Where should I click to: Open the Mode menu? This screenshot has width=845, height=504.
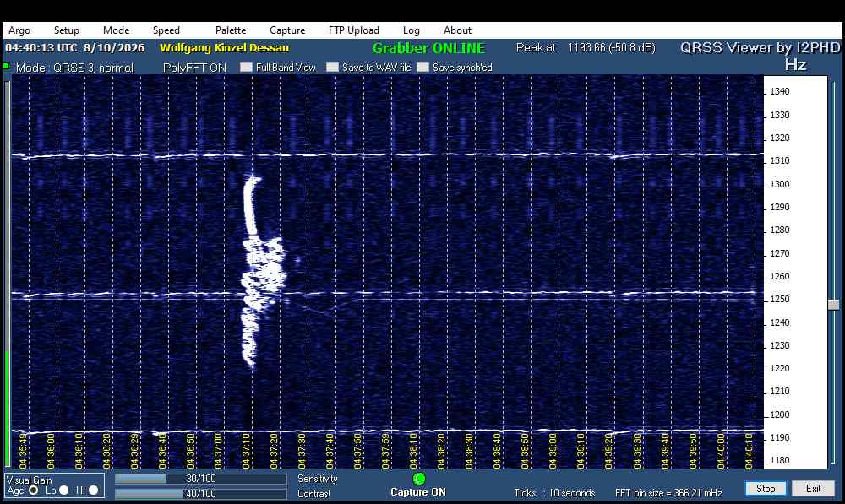pos(116,30)
